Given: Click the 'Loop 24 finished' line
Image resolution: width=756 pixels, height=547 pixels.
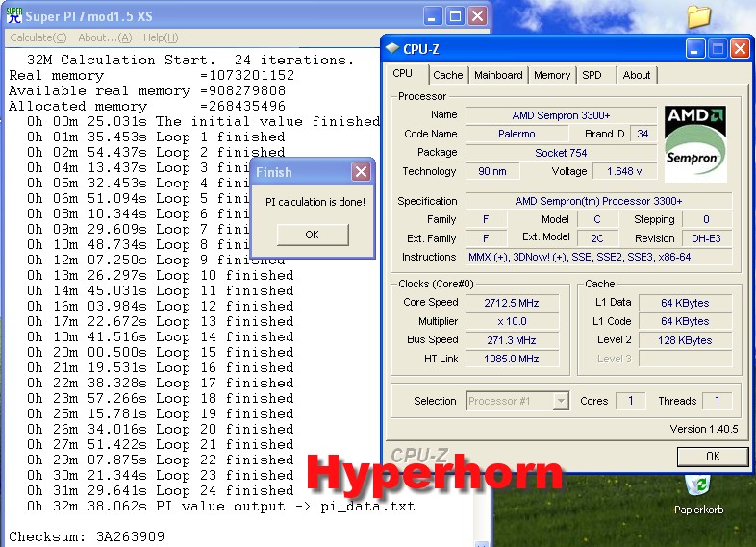Looking at the screenshot, I should coord(161,490).
